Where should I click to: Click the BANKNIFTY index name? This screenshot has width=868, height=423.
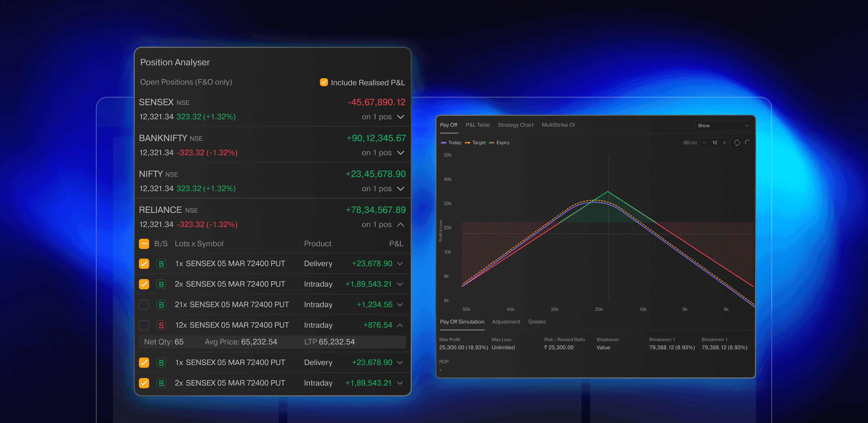pyautogui.click(x=163, y=138)
